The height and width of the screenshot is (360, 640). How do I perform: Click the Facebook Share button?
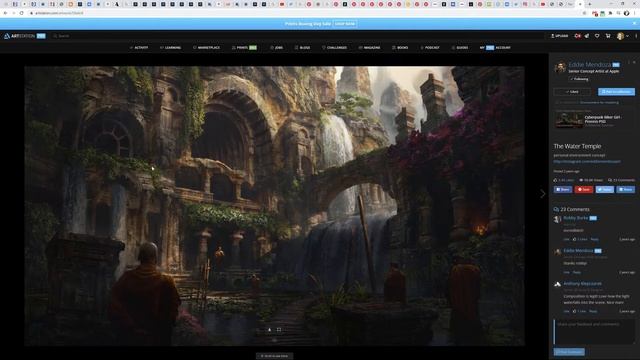tap(562, 189)
